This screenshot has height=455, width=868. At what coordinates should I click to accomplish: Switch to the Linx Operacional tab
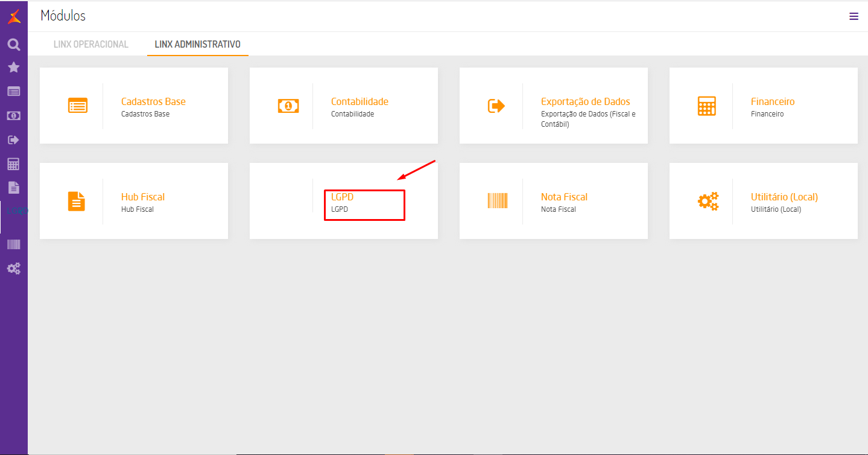point(91,44)
